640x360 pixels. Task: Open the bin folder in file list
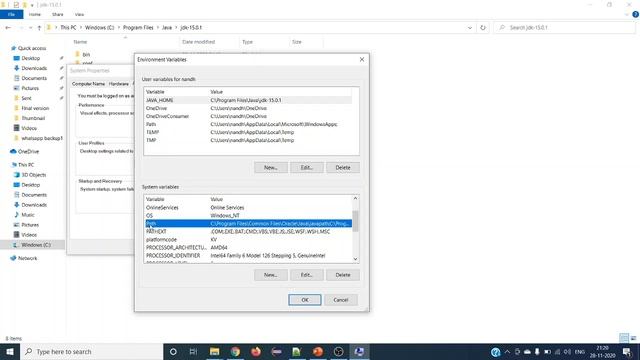pos(86,54)
